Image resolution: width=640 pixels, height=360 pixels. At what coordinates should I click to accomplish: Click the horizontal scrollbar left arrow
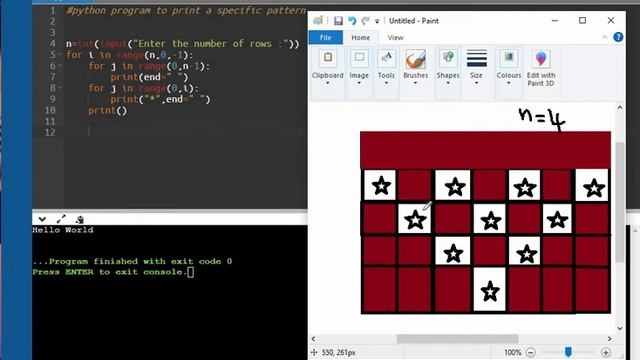point(313,339)
